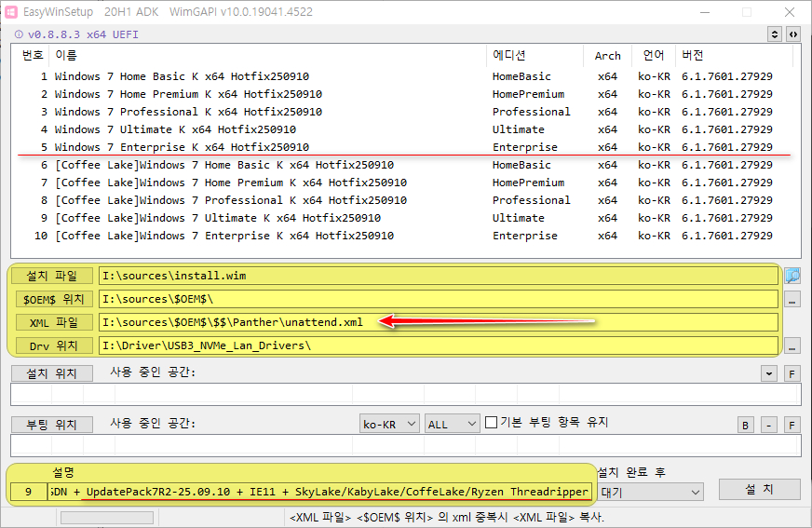Click the F button in 부팅 위치 row
Screen dimensions: 812x528
pyautogui.click(x=792, y=425)
